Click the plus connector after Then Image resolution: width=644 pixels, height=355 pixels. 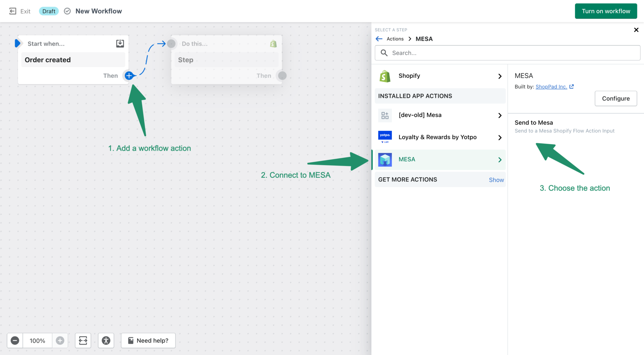click(129, 75)
